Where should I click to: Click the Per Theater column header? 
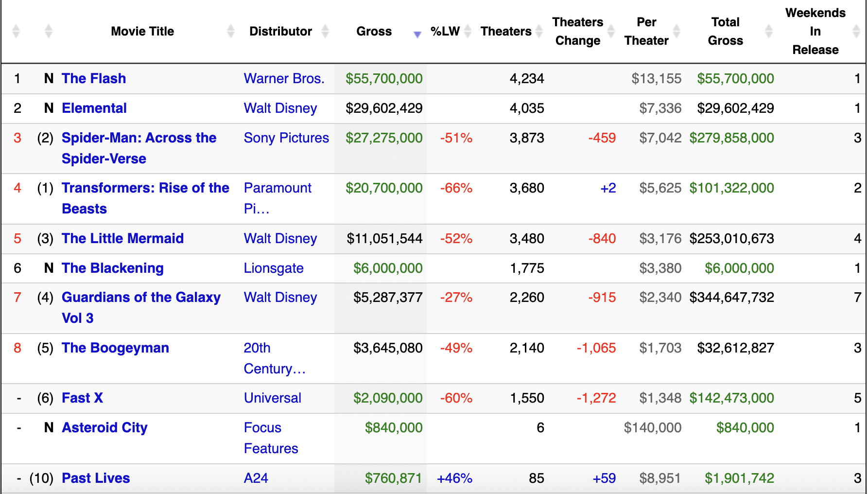coord(646,31)
